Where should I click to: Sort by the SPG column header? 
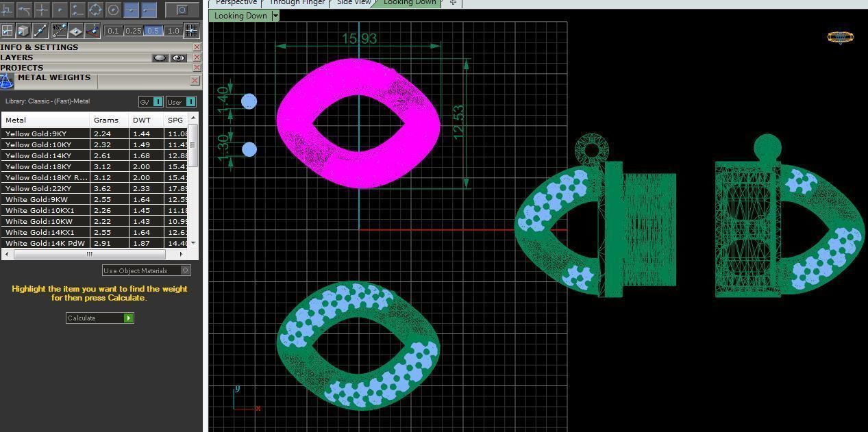(176, 120)
